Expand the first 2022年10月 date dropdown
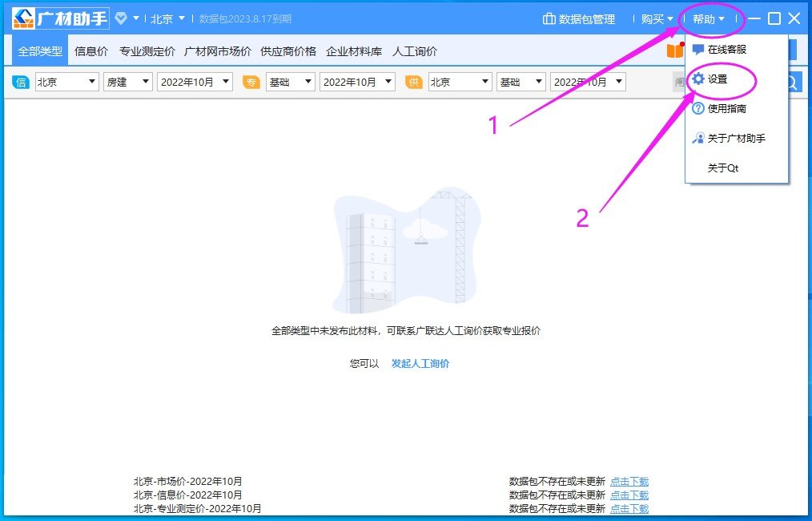 point(194,81)
